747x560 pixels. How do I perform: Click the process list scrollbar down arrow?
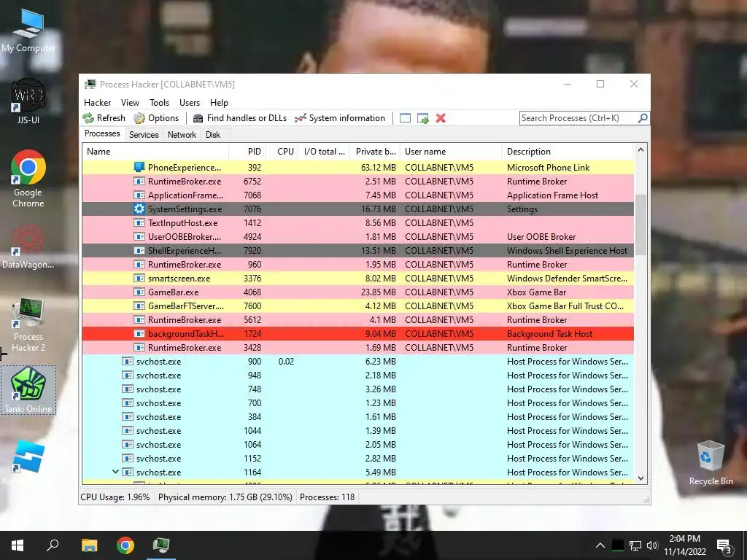click(x=640, y=478)
